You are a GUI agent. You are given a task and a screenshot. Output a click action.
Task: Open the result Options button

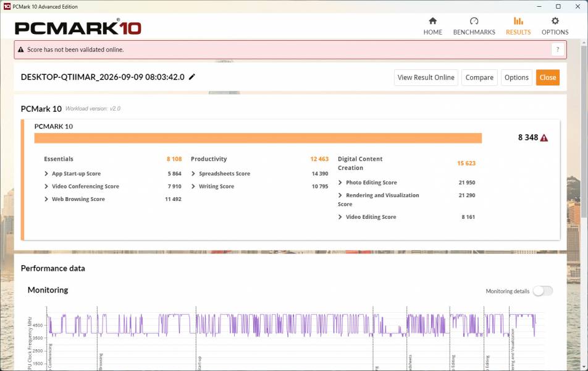[516, 77]
